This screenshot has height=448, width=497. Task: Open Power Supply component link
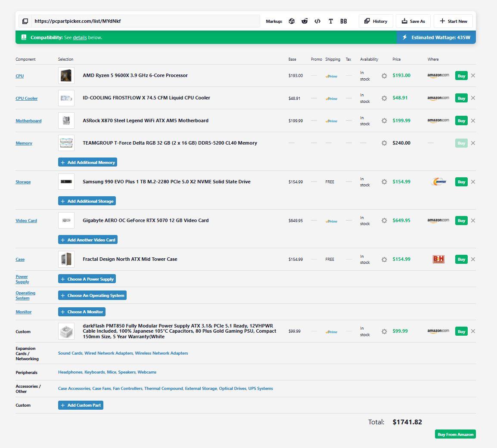[22, 279]
